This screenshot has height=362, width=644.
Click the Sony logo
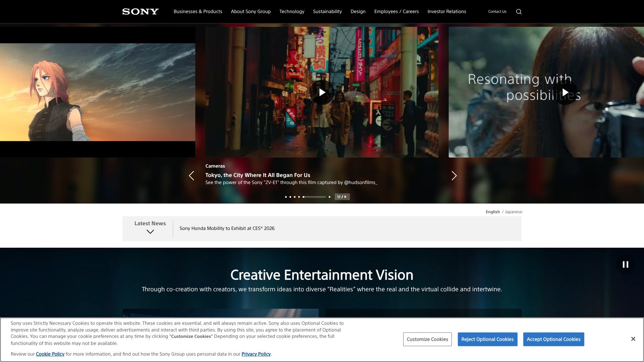tap(140, 12)
